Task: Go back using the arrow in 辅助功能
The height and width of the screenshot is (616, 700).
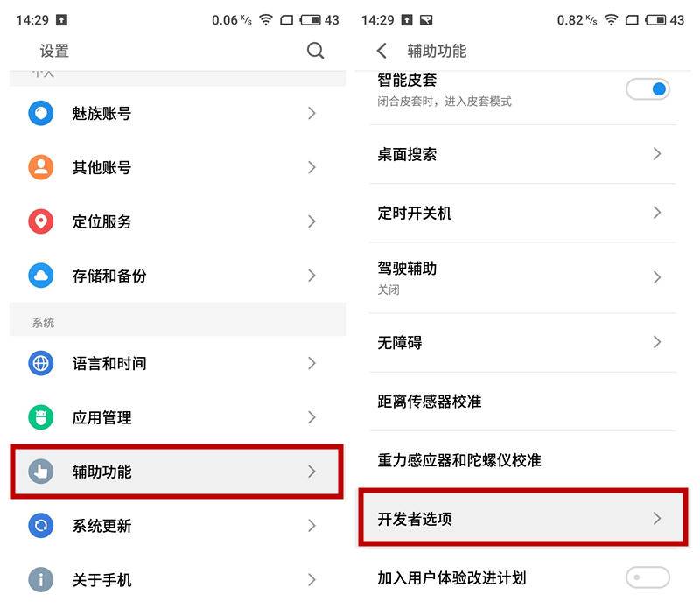Action: (x=381, y=51)
